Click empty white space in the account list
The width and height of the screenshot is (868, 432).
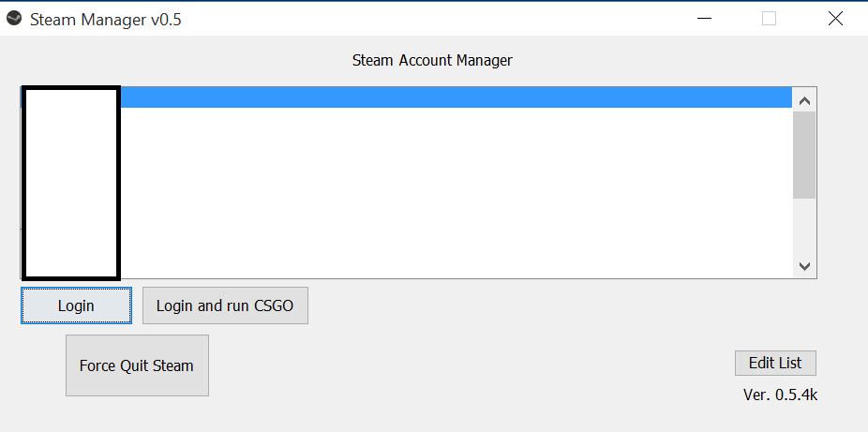(450, 197)
